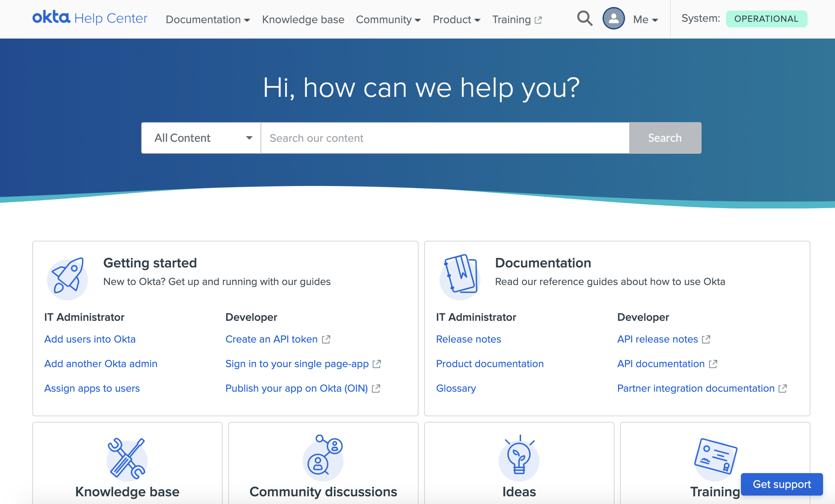Click the OPERATIONAL system status badge
Image resolution: width=835 pixels, height=504 pixels.
pyautogui.click(x=767, y=19)
